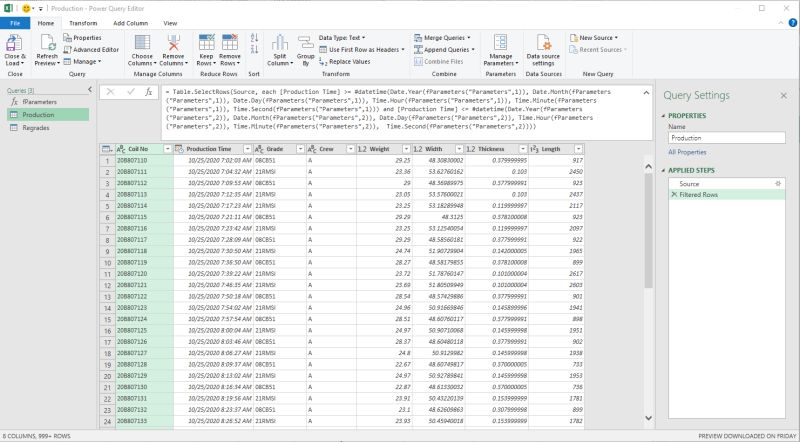Open Length column filter dropdown

(578, 149)
